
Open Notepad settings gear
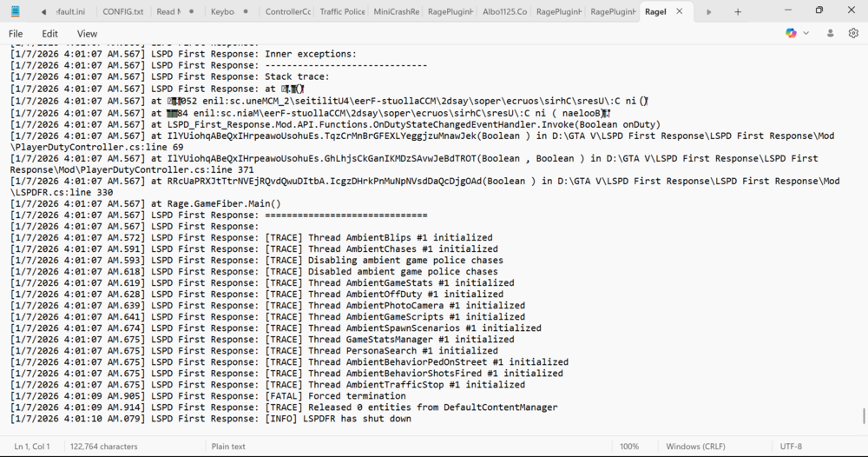[853, 33]
